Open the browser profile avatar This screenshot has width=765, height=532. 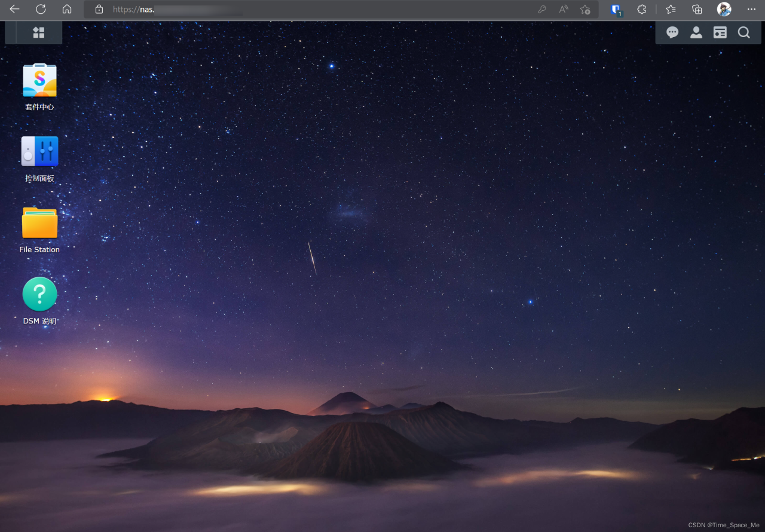coord(724,10)
